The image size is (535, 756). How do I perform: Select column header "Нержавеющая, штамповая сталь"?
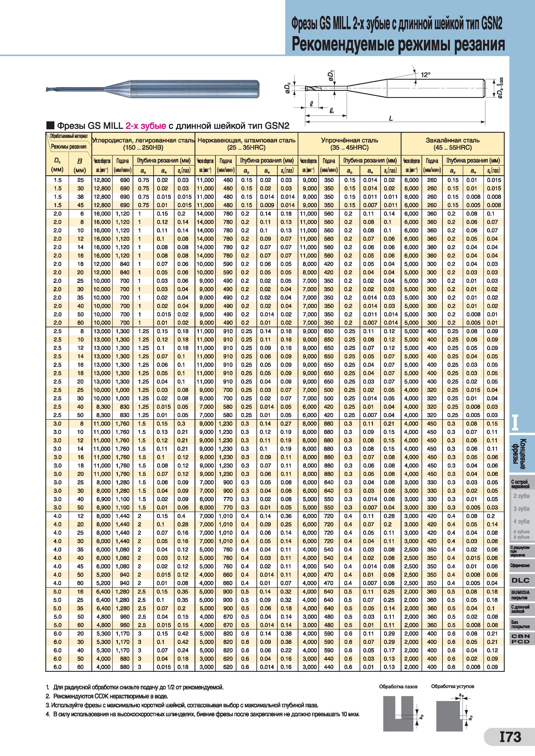coord(246,144)
